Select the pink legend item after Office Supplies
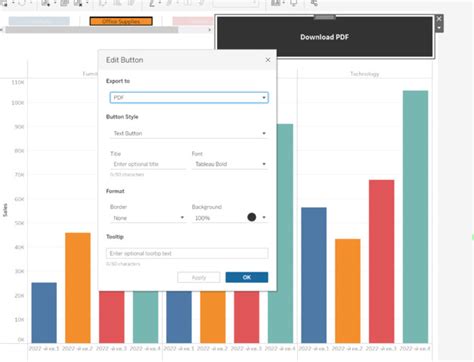 click(x=193, y=21)
